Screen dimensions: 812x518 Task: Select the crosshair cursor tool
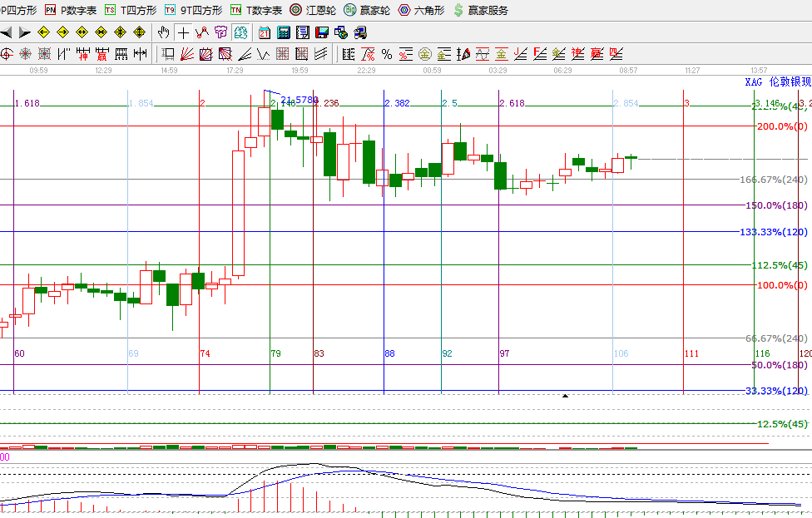[182, 32]
